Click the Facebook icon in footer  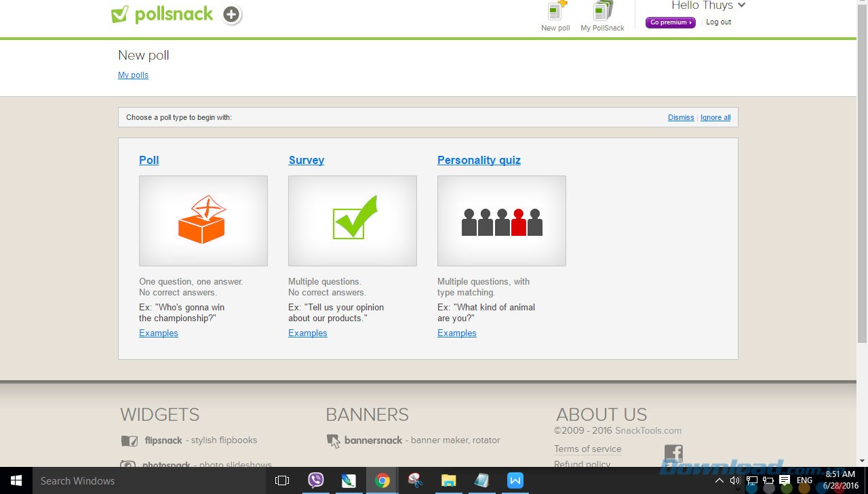[x=673, y=453]
